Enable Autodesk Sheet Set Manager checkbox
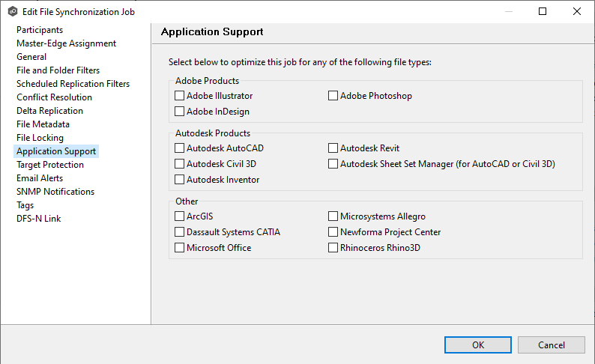595x364 pixels. 333,164
